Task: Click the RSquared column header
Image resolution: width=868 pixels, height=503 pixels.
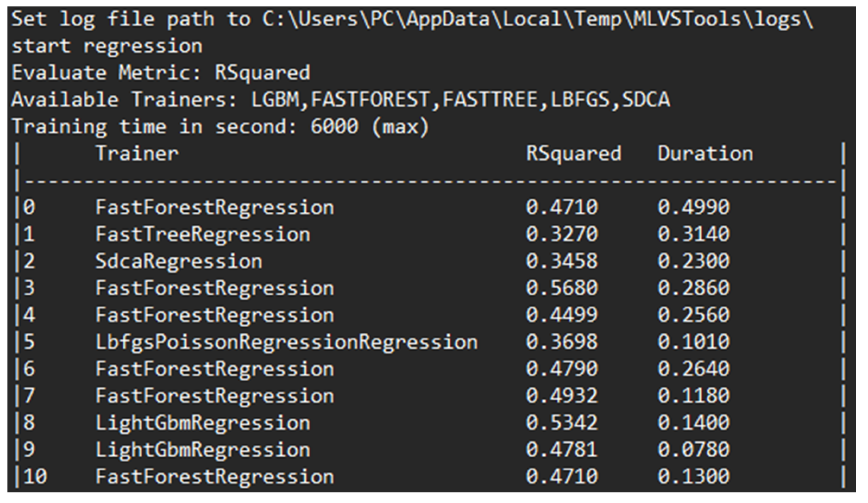Action: pos(573,154)
